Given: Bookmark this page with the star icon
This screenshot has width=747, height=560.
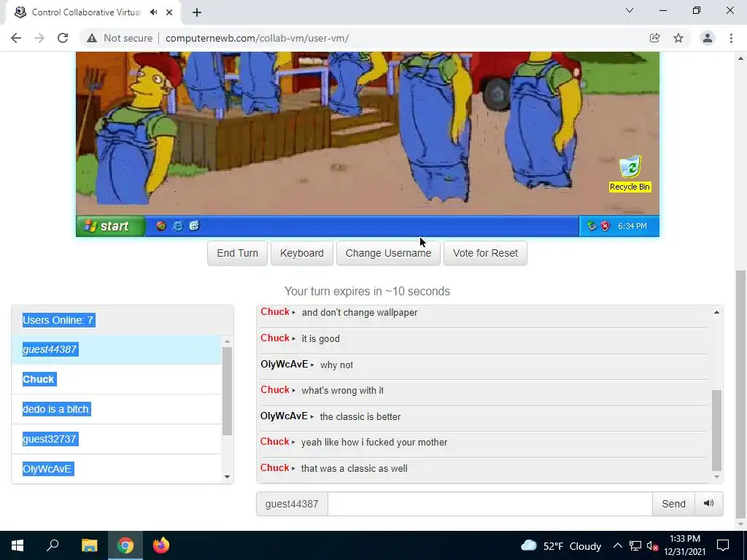Looking at the screenshot, I should pyautogui.click(x=678, y=38).
